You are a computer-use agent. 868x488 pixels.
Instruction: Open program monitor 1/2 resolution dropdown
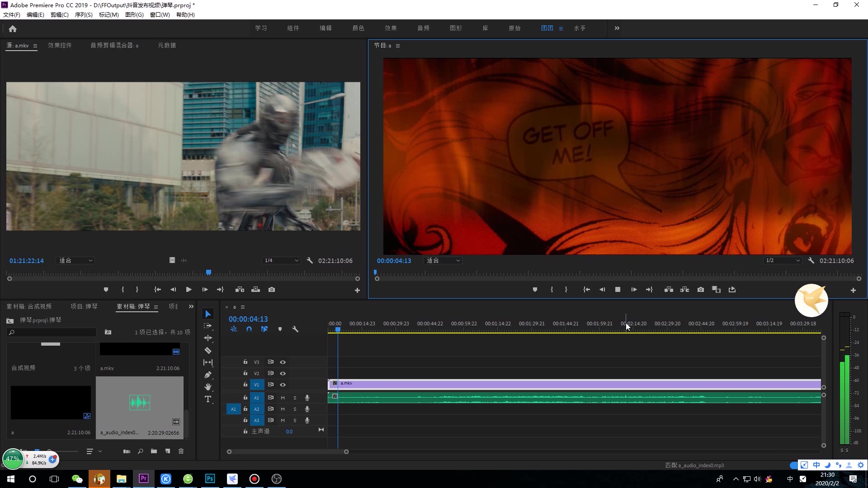783,261
